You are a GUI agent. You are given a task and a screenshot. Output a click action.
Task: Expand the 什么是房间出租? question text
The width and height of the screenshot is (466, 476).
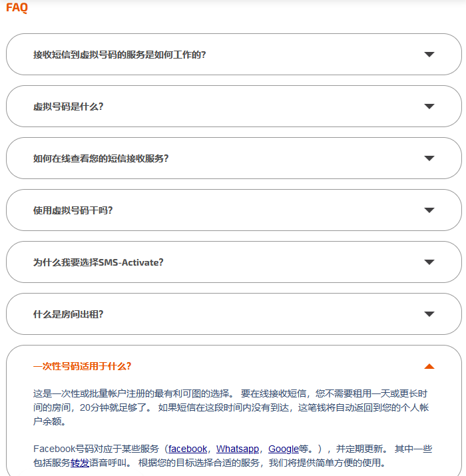point(68,314)
